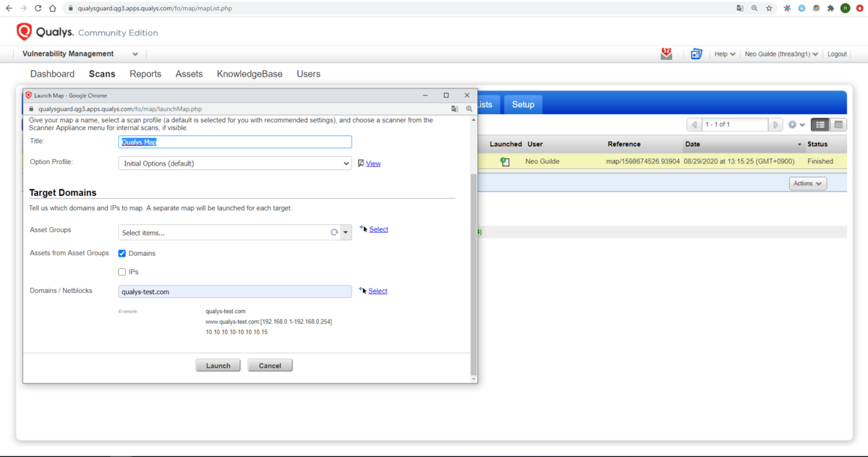Click the zoom magnifier icon in main address bar

[754, 9]
